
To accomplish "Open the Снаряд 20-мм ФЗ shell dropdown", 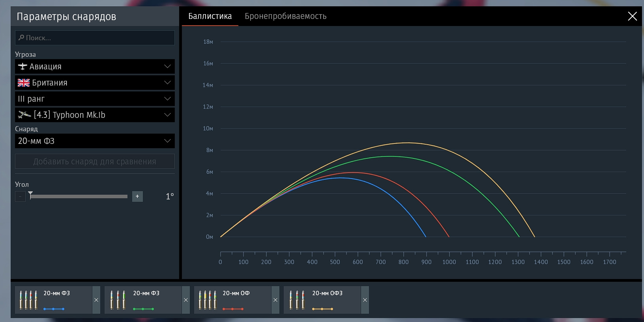I will click(x=95, y=141).
